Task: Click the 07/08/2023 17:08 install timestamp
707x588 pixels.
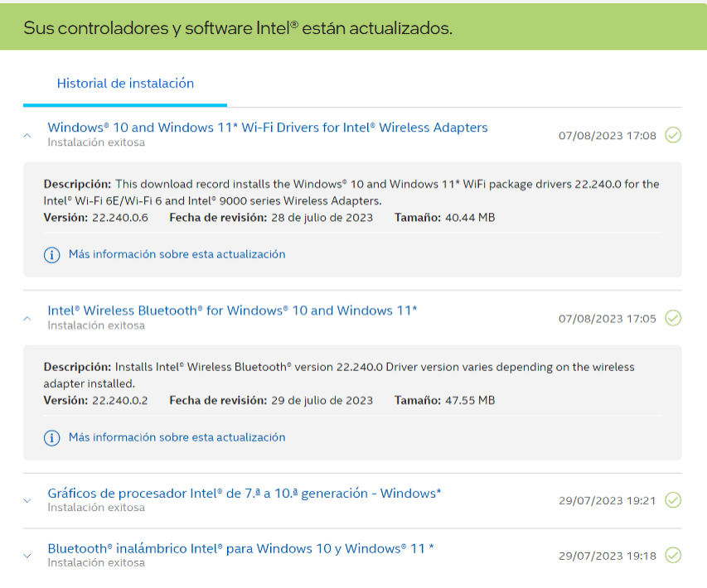Action: click(608, 136)
